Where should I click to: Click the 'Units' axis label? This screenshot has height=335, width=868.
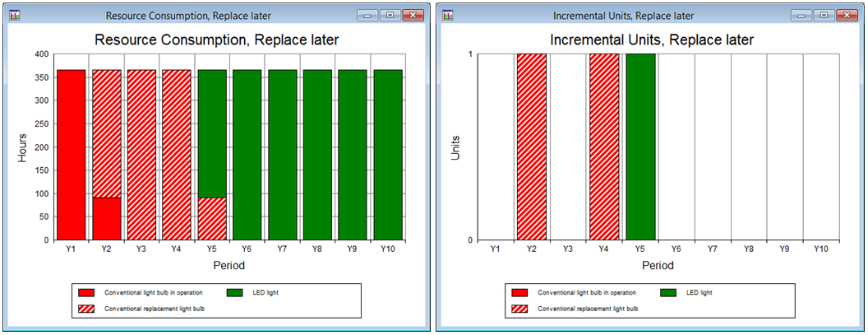point(455,147)
